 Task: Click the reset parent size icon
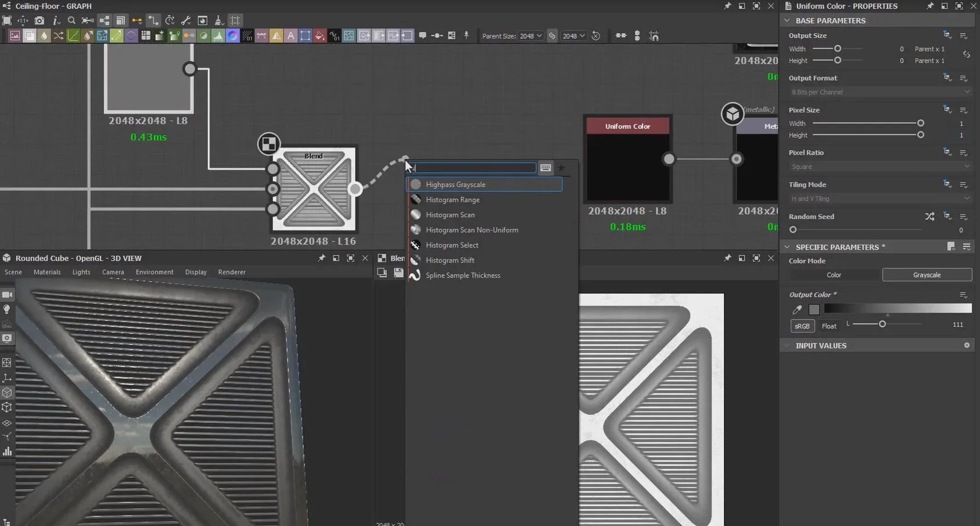(595, 36)
